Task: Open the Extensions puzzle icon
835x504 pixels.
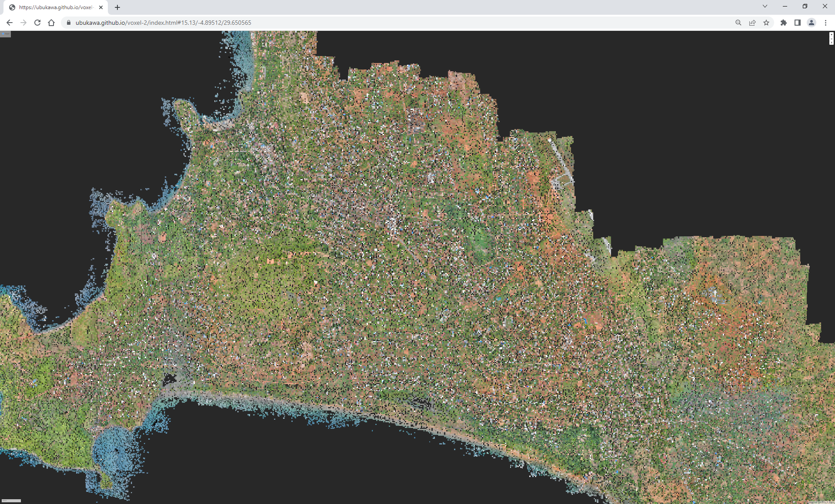Action: coord(783,23)
